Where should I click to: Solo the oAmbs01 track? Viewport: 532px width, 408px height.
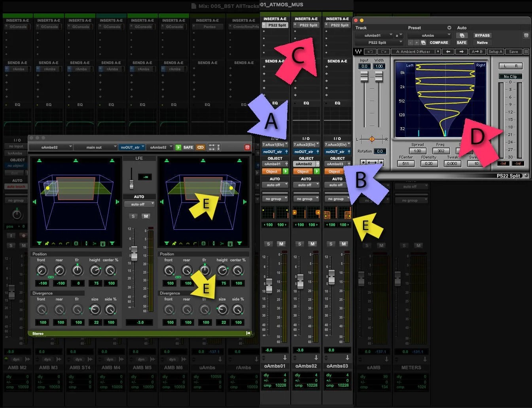[269, 244]
